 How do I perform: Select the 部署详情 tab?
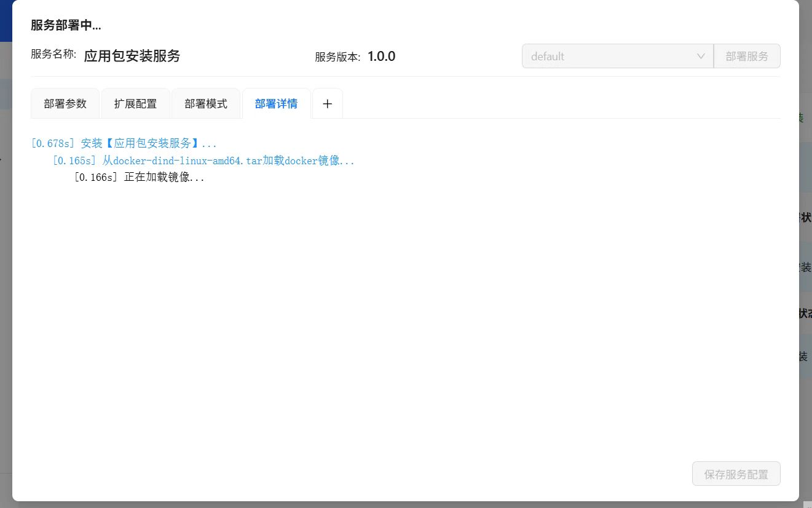pos(276,104)
